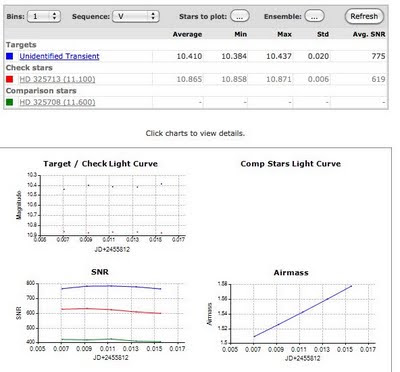Open the Target / Check Light Curve chart

[101, 206]
